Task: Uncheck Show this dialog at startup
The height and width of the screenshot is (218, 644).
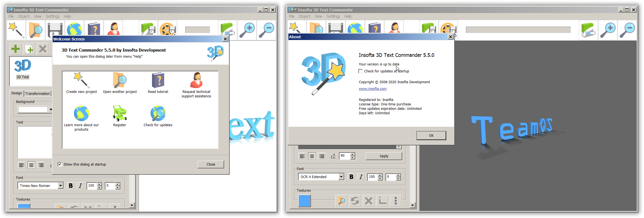Action: [x=60, y=164]
